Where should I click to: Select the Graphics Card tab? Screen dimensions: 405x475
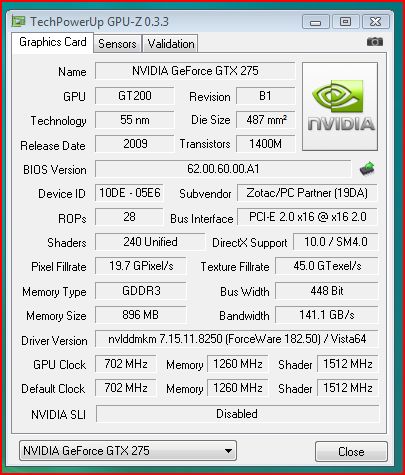coord(53,42)
